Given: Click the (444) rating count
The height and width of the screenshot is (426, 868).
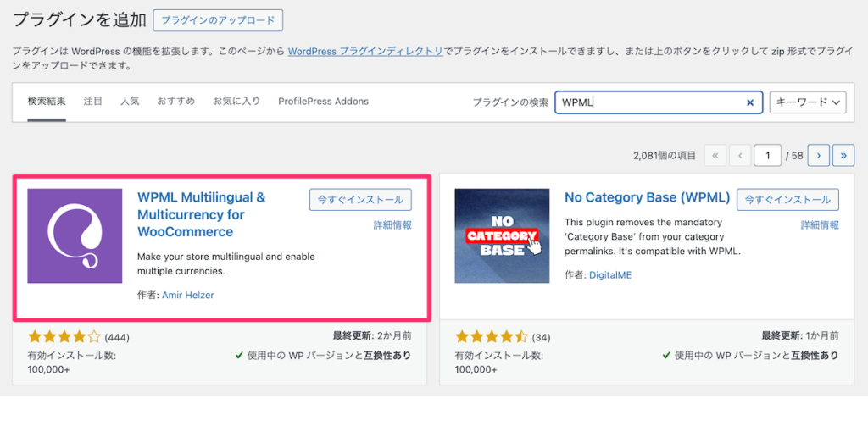Looking at the screenshot, I should 116,337.
